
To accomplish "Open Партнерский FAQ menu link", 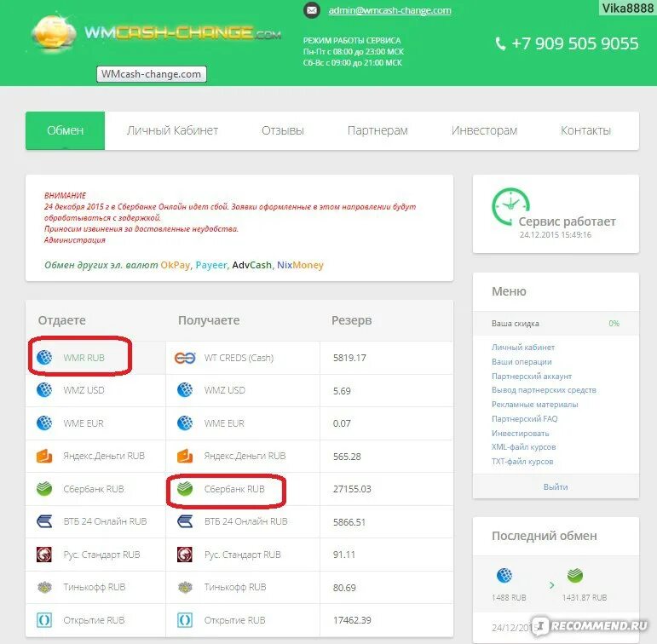I will pos(525,418).
